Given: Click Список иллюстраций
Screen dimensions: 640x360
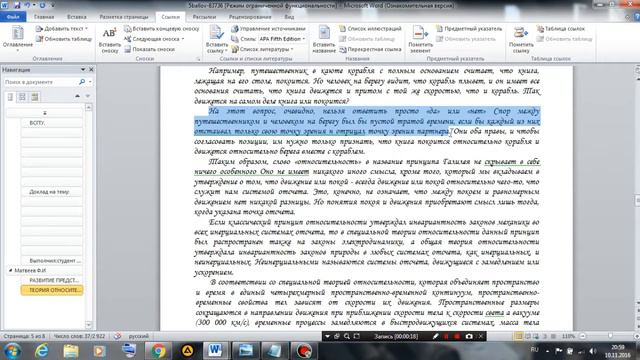Looking at the screenshot, I should pos(370,29).
